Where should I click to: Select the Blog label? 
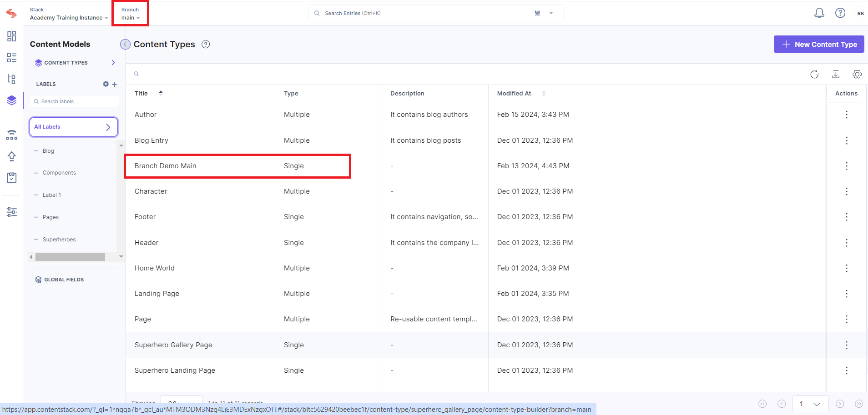48,151
